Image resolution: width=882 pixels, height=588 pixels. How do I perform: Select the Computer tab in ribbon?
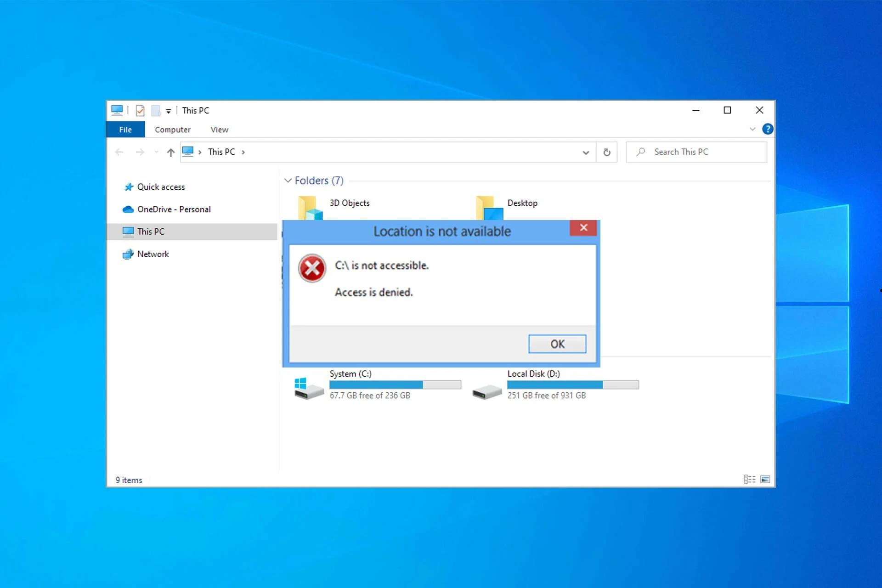[x=173, y=129]
